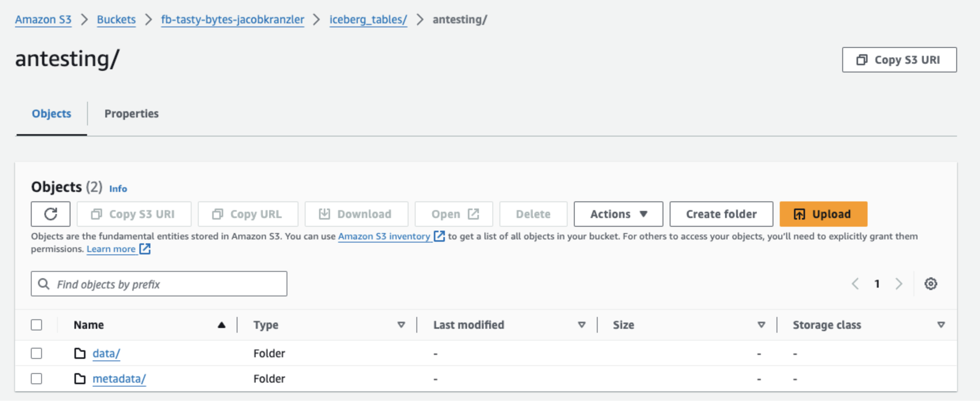Toggle the select all objects checkbox
The width and height of the screenshot is (980, 402).
36,325
